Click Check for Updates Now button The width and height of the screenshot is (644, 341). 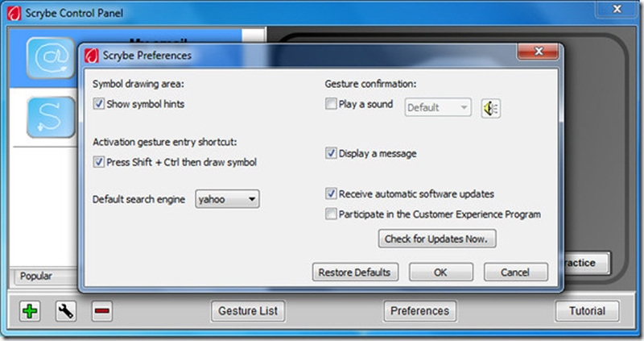437,239
